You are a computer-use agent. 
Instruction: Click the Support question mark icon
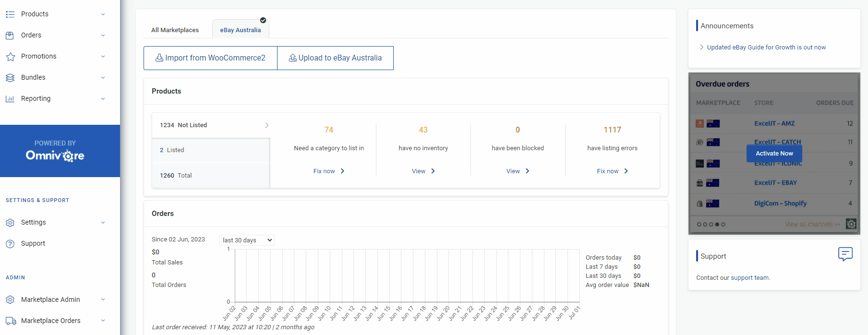pos(10,244)
